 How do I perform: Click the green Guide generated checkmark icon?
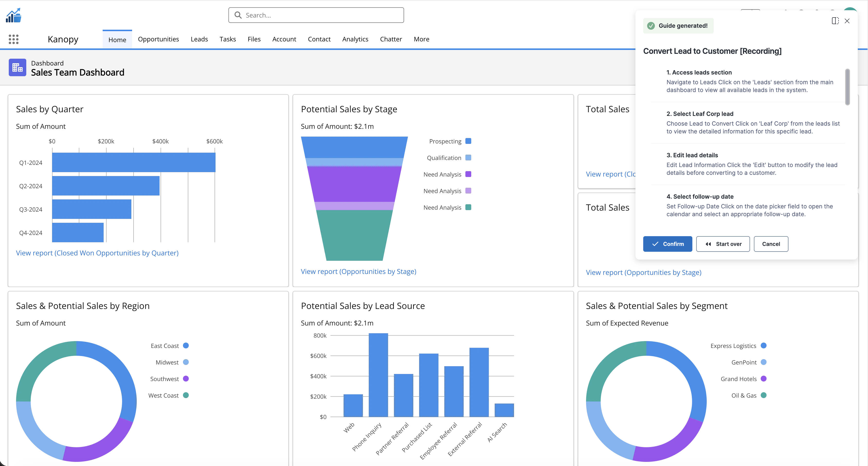click(x=651, y=26)
